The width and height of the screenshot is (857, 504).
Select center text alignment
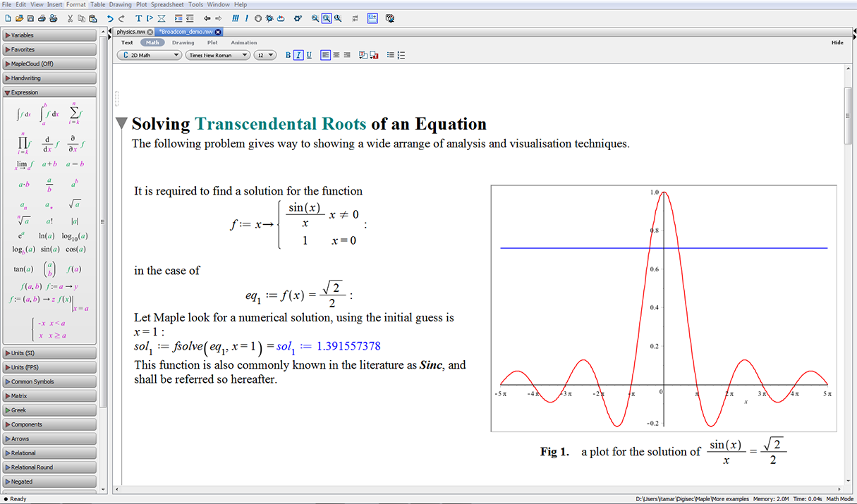[336, 55]
